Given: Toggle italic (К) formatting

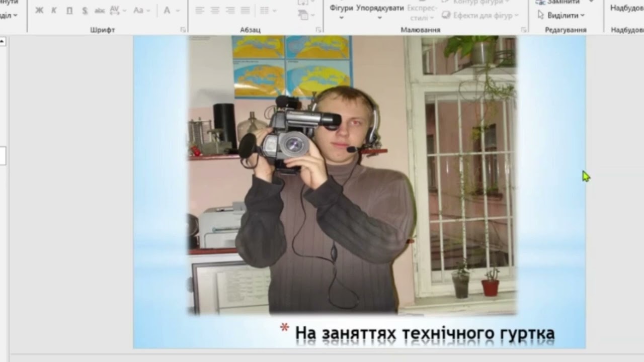Looking at the screenshot, I should [x=54, y=10].
